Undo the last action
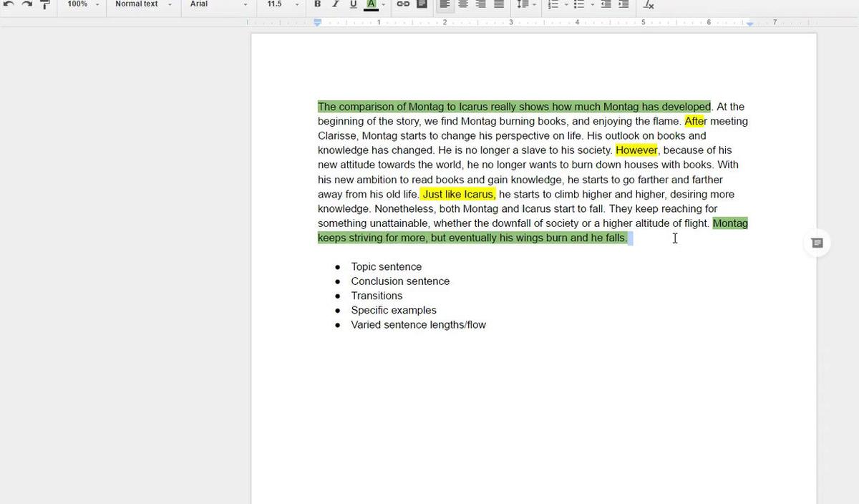Viewport: 859px width, 504px height. coord(9,4)
